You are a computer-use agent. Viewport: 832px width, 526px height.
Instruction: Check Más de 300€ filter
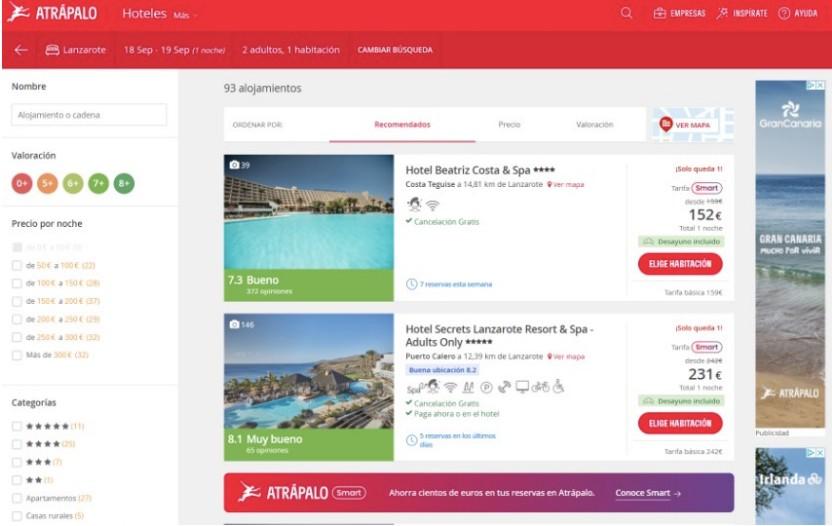click(17, 355)
